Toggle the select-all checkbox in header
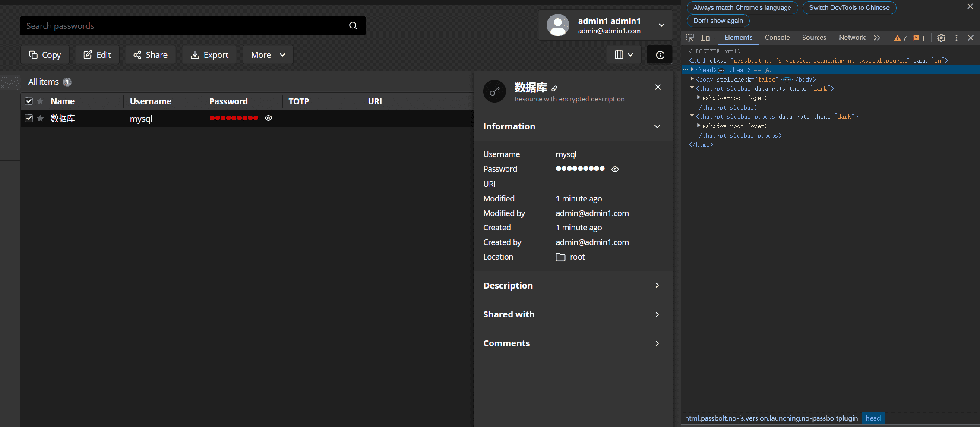This screenshot has width=980, height=427. 29,101
